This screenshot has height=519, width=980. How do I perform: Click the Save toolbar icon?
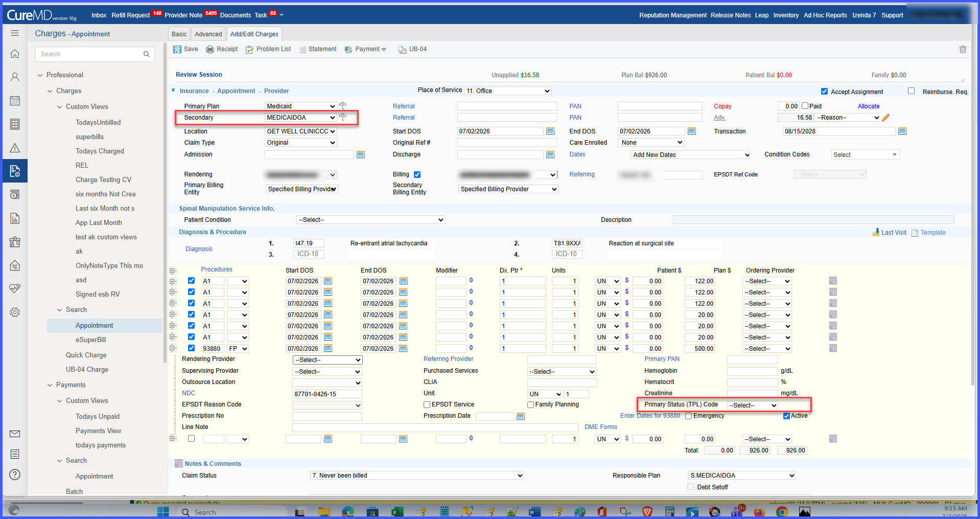point(177,50)
